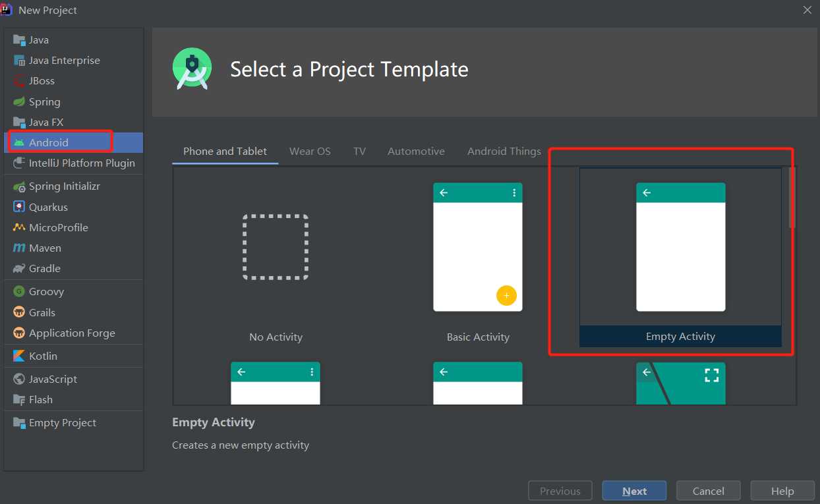This screenshot has height=504, width=820.
Task: Click the Maven 'm' icon
Action: tap(18, 248)
